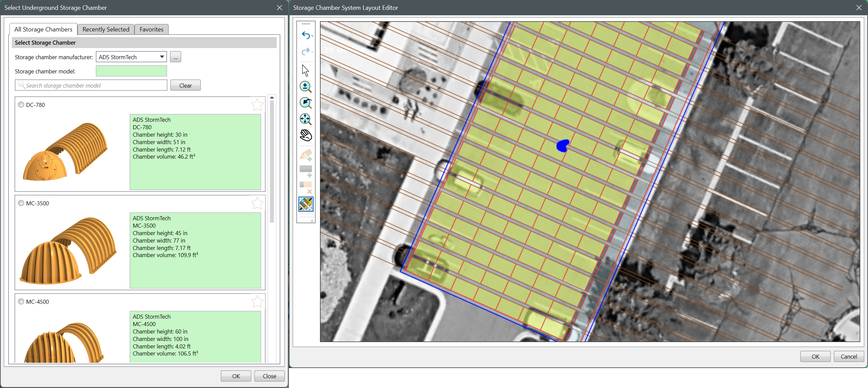This screenshot has width=868, height=388.
Task: Mark DC-780 as favorite with star
Action: (257, 105)
